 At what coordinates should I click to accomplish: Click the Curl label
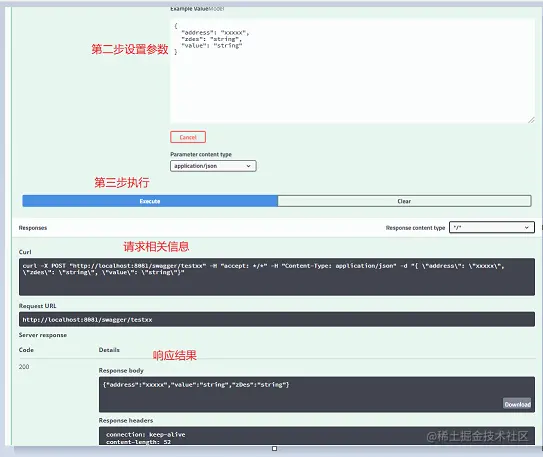pyautogui.click(x=25, y=252)
